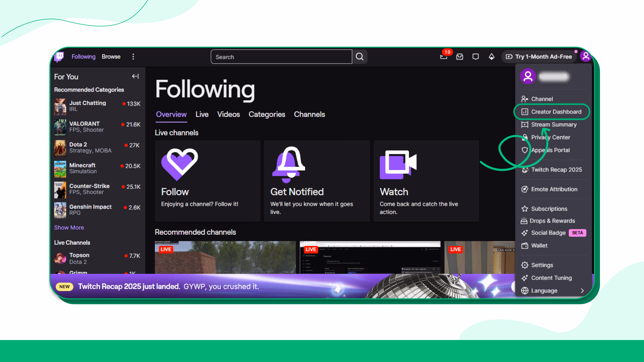Open the three-dot more menu by Browse
This screenshot has width=644, height=362.
pyautogui.click(x=133, y=57)
